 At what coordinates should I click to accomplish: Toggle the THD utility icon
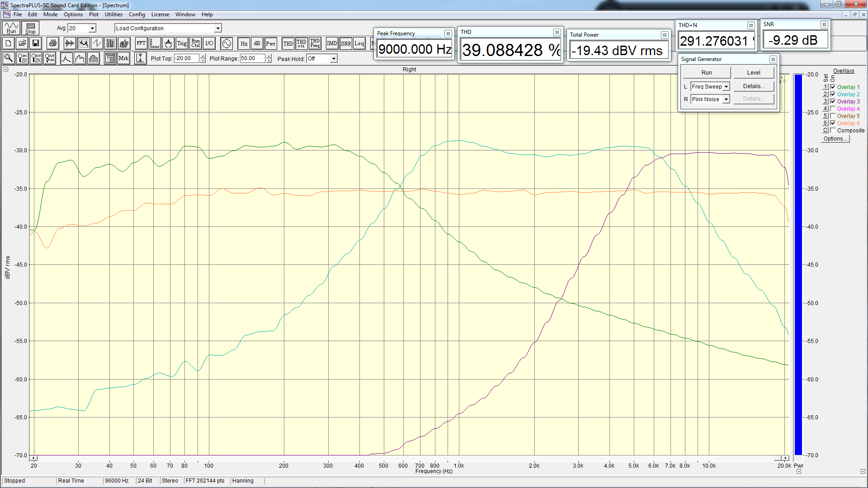pos(288,43)
